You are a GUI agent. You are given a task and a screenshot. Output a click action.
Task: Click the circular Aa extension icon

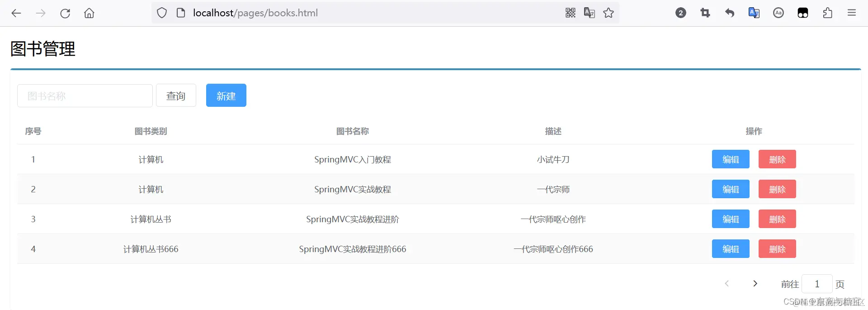tap(778, 13)
